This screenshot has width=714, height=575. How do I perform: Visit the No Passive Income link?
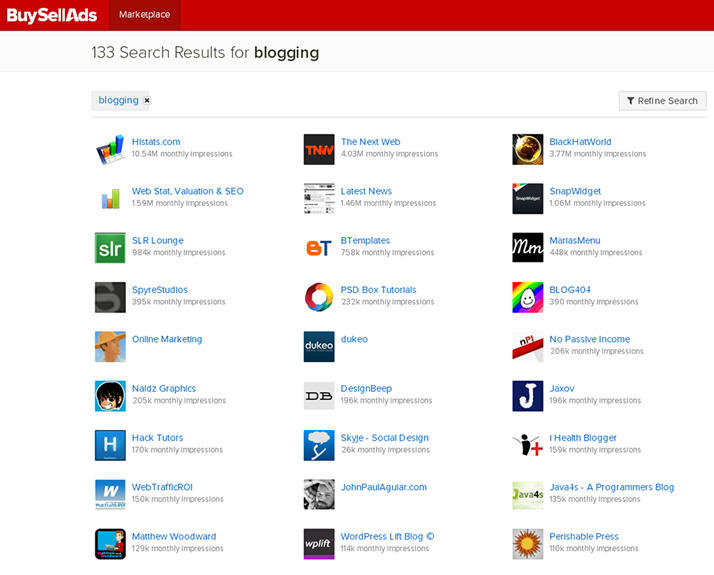point(589,339)
